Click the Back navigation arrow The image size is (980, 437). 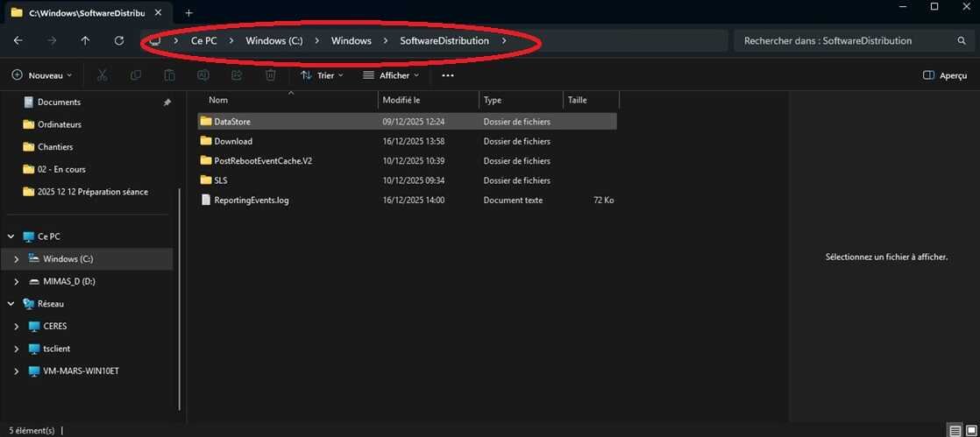pos(18,41)
